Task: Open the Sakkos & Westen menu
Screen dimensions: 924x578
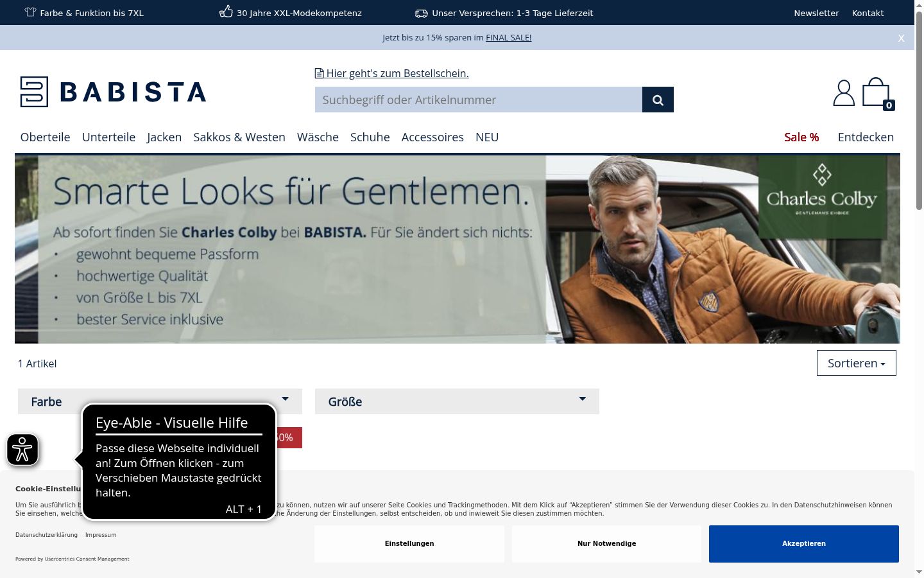Action: (239, 137)
